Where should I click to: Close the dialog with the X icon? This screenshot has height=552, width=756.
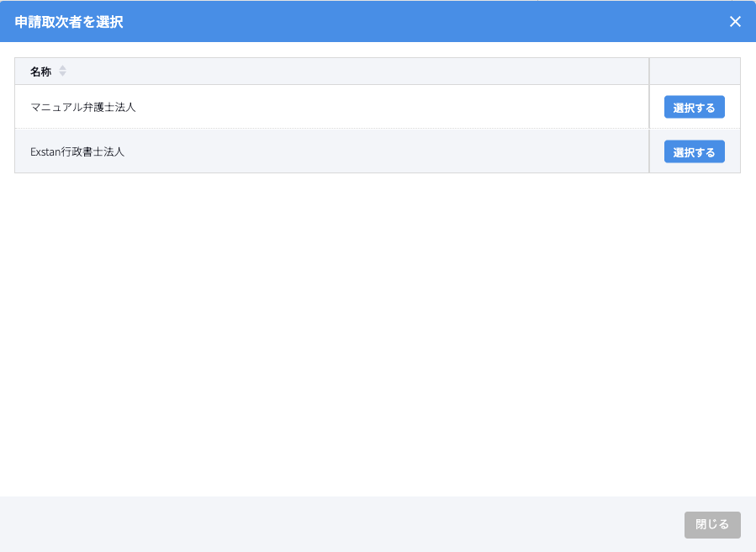(x=735, y=22)
